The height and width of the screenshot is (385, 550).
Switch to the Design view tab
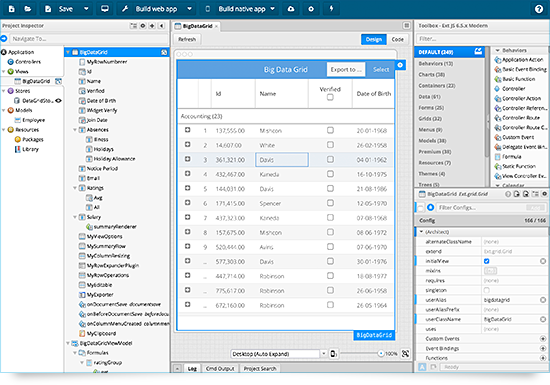(x=374, y=39)
